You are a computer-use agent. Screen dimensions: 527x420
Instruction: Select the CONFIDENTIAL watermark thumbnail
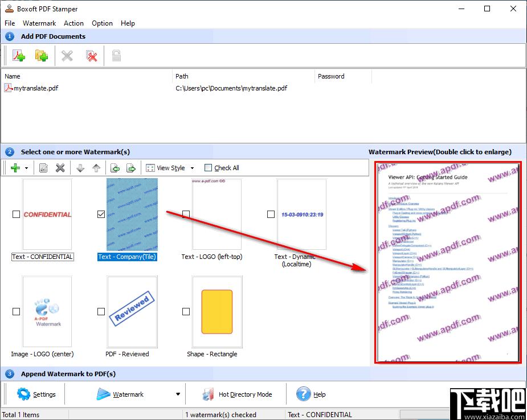(x=47, y=214)
